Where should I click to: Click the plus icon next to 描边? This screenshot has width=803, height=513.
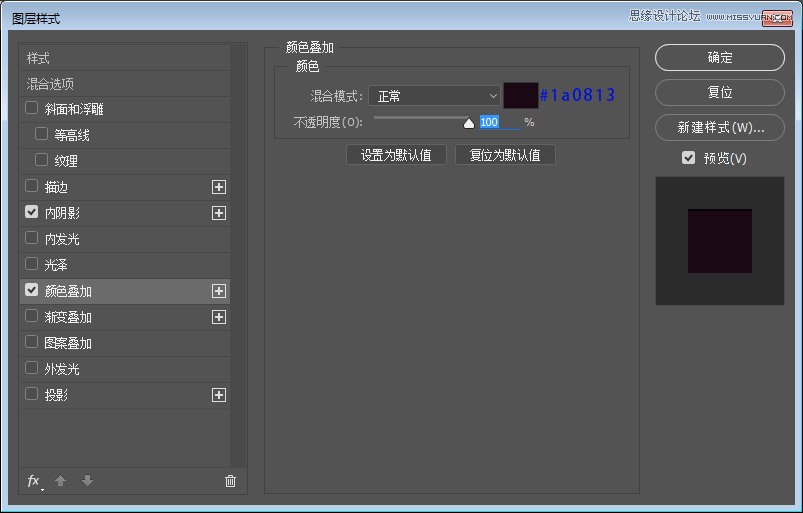[219, 187]
